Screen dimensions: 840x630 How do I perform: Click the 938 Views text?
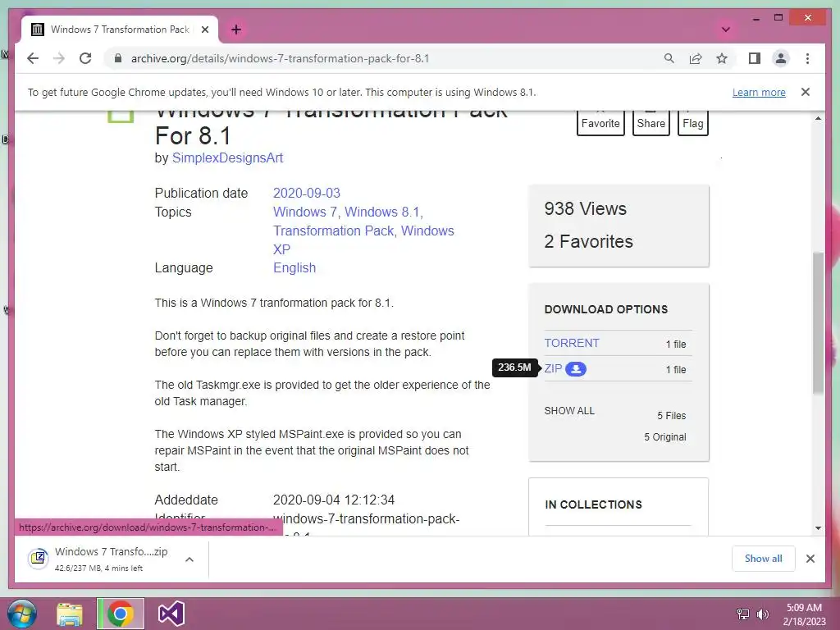click(585, 208)
